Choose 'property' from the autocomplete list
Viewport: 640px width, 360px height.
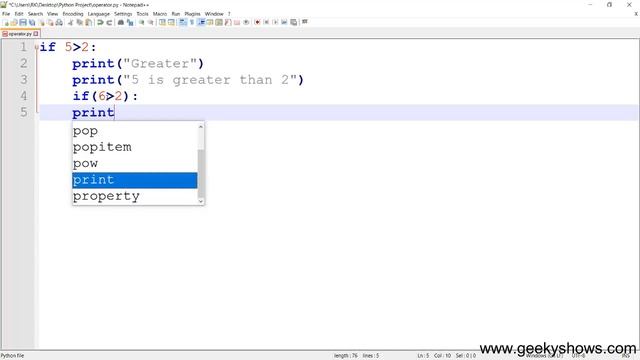click(135, 196)
